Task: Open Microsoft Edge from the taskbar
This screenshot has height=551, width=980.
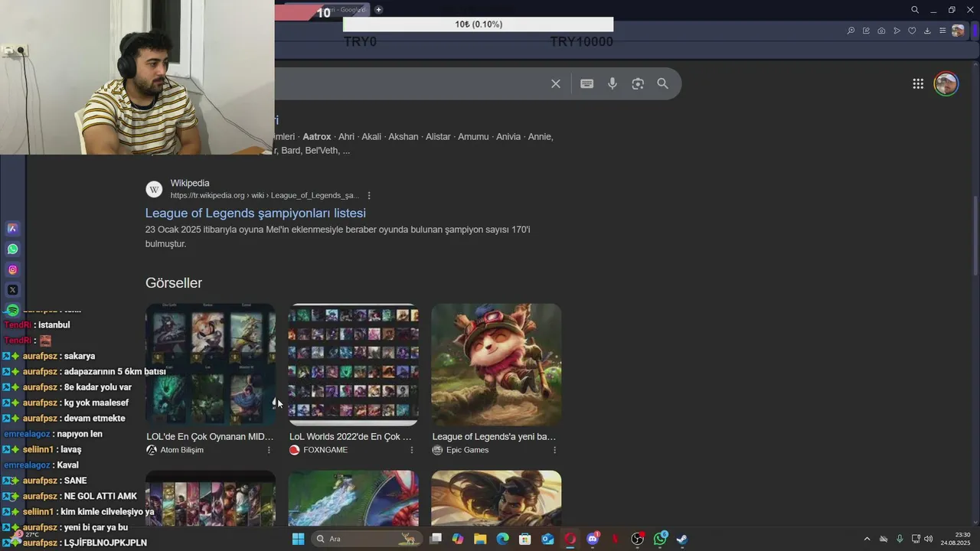Action: [x=502, y=539]
